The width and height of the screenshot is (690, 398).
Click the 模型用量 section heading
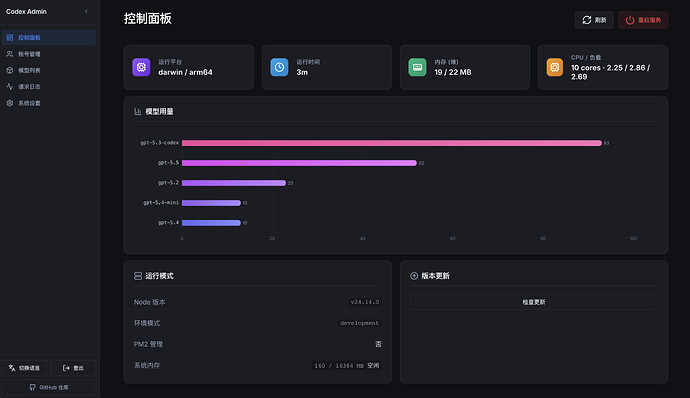click(x=159, y=111)
